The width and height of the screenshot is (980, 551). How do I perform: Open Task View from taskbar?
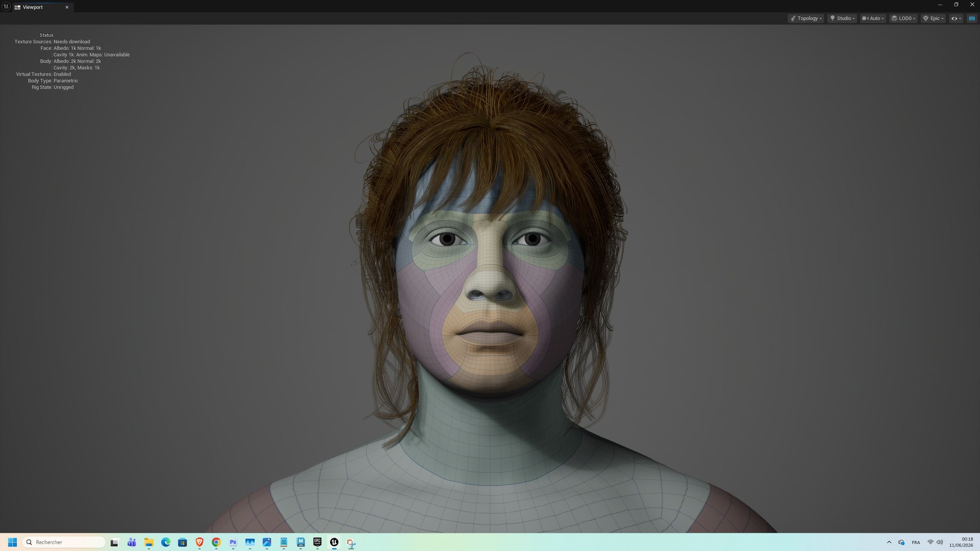point(114,542)
